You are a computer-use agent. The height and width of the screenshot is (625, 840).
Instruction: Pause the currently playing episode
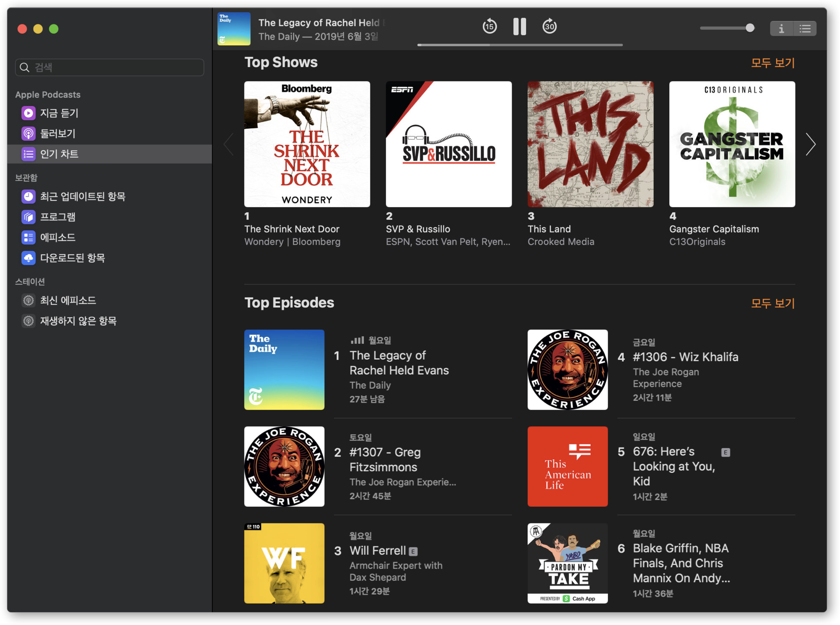519,27
